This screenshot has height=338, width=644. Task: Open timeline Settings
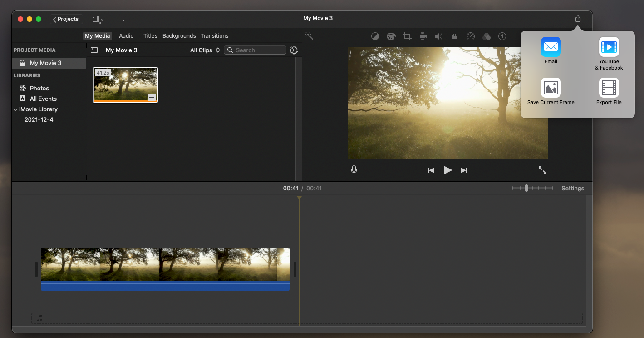[573, 188]
